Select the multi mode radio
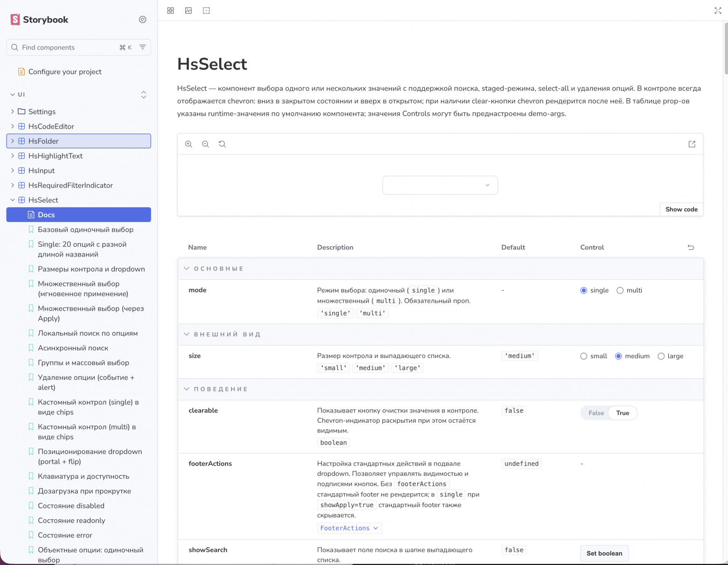The image size is (728, 565). pyautogui.click(x=620, y=291)
